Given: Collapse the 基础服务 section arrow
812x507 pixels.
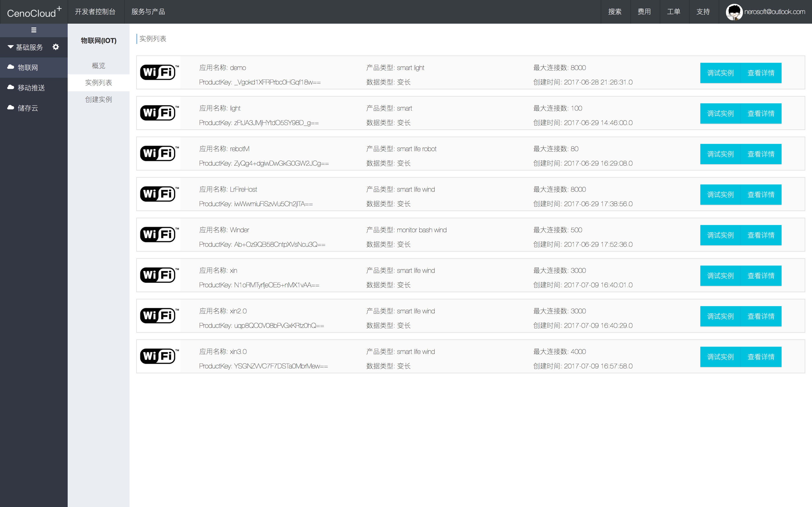Looking at the screenshot, I should [11, 47].
